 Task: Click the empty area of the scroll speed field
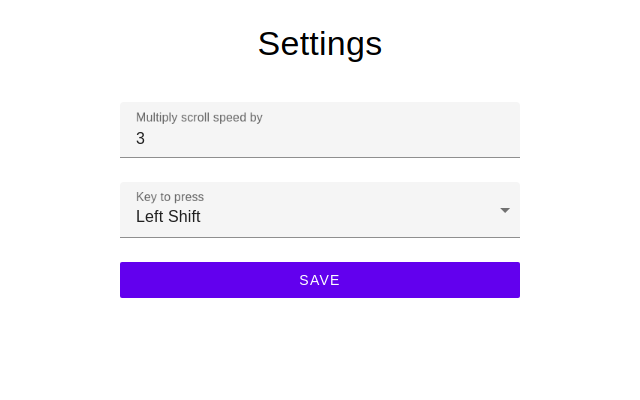(x=327, y=138)
